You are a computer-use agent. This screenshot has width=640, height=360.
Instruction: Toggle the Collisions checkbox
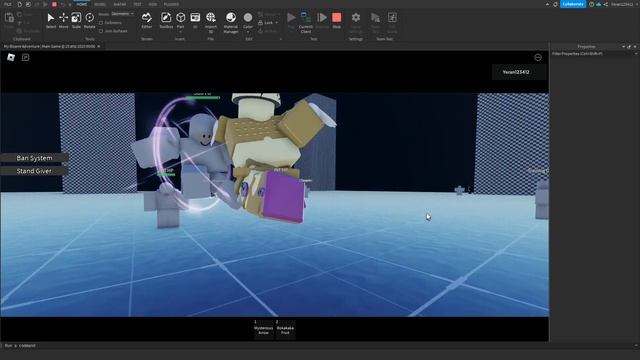point(101,23)
